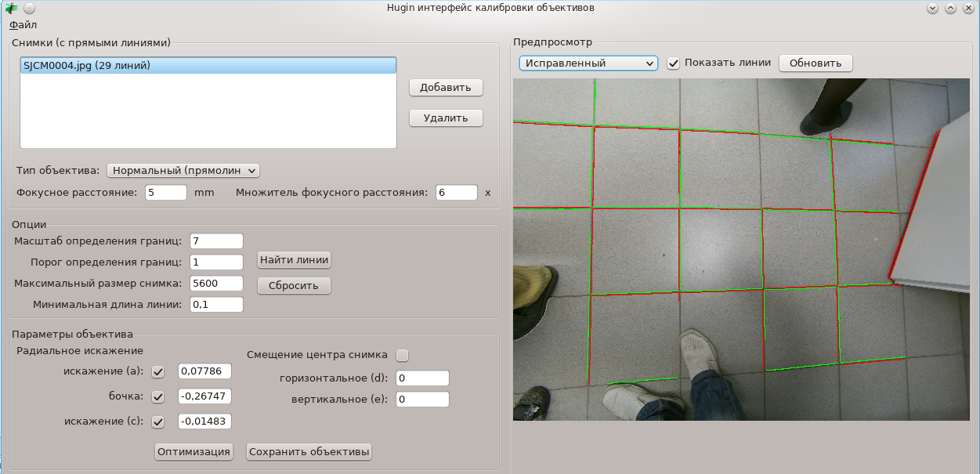This screenshot has height=474, width=980.
Task: Toggle the Показать линии checkbox
Action: coord(673,63)
